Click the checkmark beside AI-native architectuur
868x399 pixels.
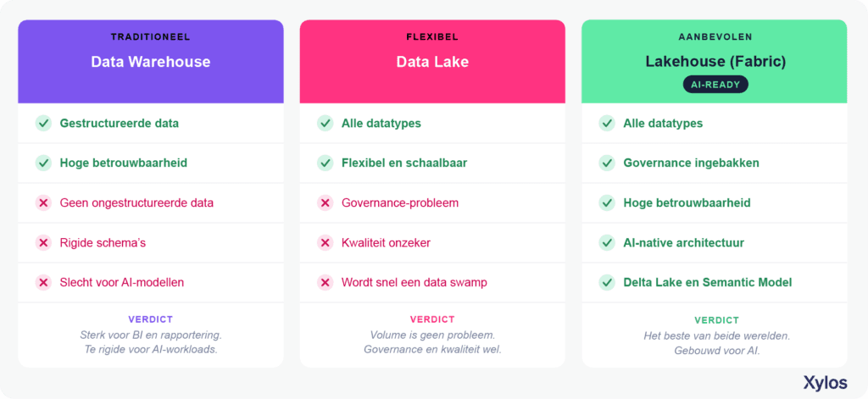[x=607, y=242]
